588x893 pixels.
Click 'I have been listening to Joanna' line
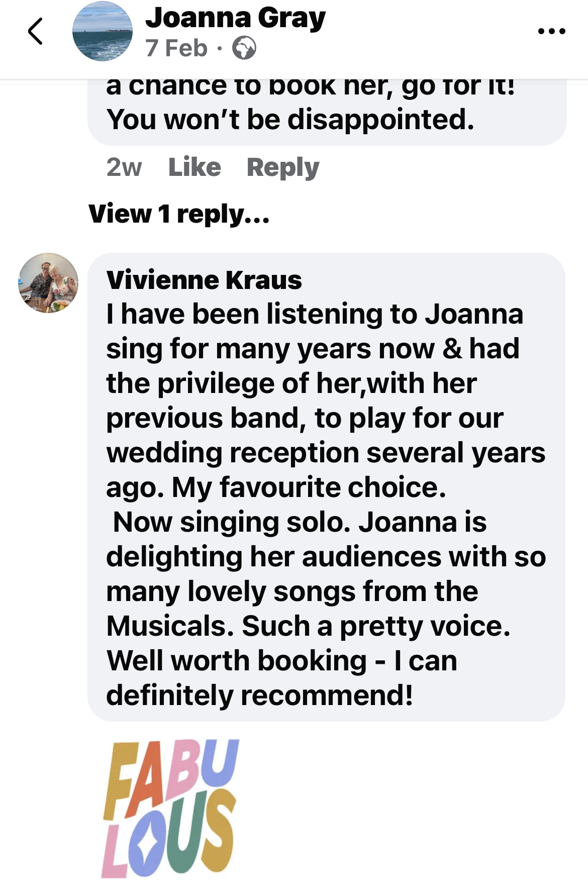[315, 314]
